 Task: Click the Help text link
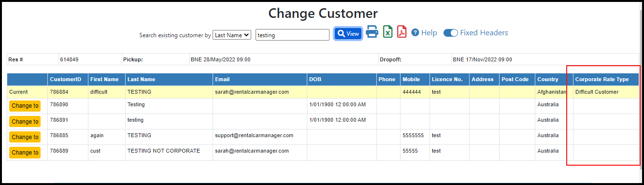[x=429, y=33]
